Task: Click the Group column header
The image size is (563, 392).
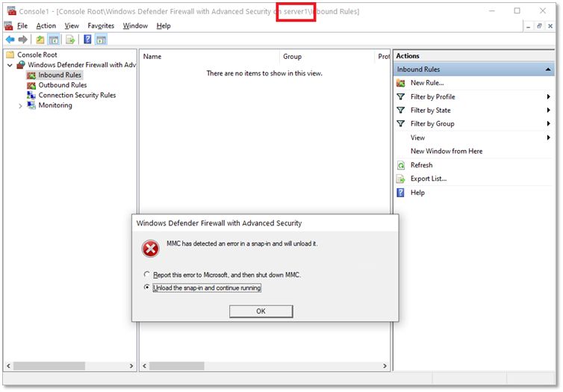Action: [327, 56]
